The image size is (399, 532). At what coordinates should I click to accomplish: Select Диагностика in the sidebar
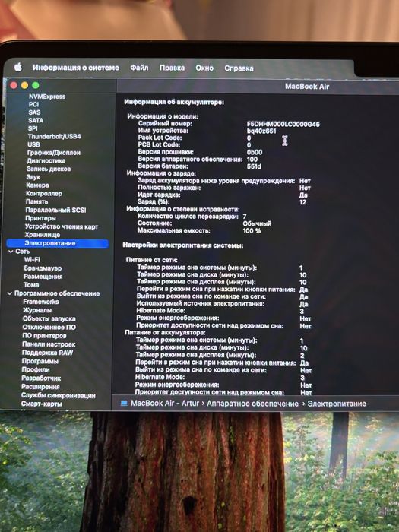pos(46,161)
